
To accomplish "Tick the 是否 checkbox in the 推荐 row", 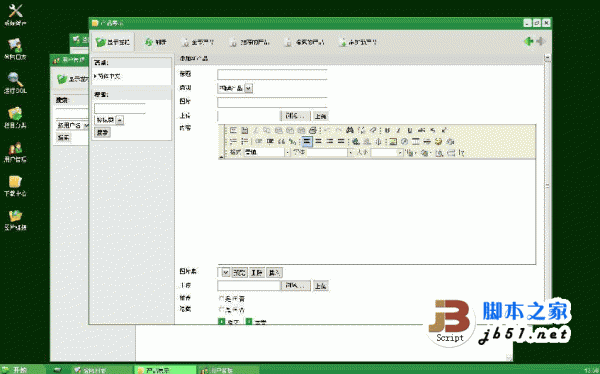I will pos(221,298).
